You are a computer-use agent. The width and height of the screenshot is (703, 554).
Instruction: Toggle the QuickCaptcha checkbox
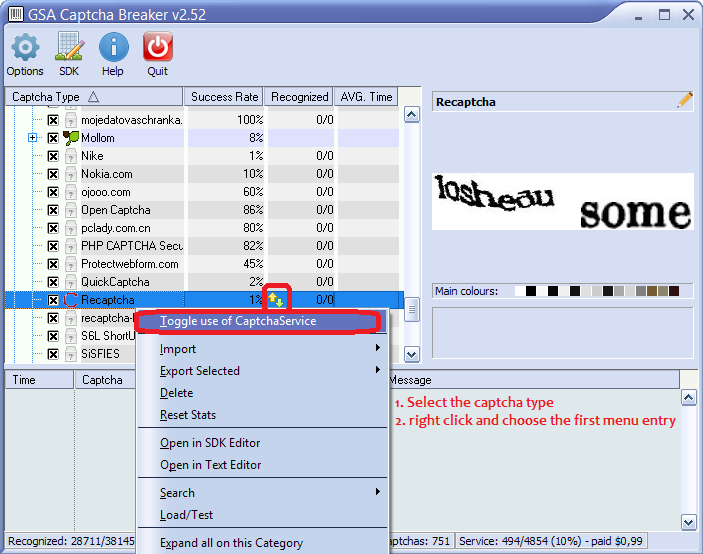tap(53, 282)
